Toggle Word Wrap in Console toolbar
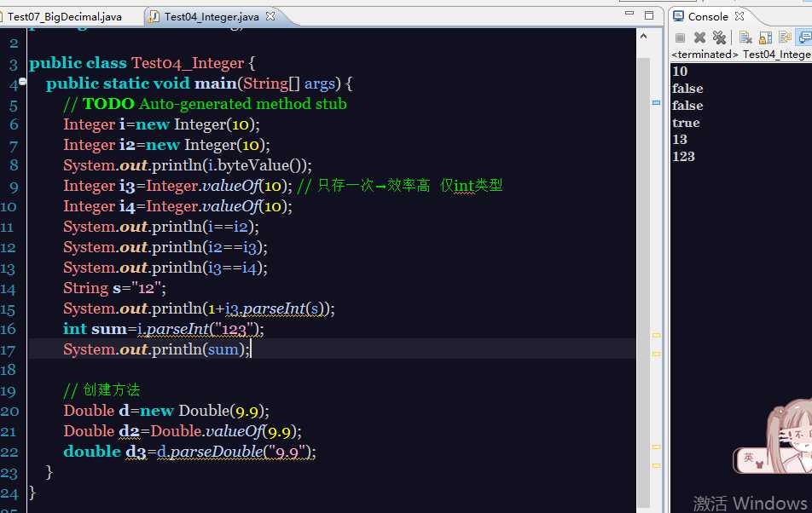Image resolution: width=812 pixels, height=513 pixels. tap(785, 37)
